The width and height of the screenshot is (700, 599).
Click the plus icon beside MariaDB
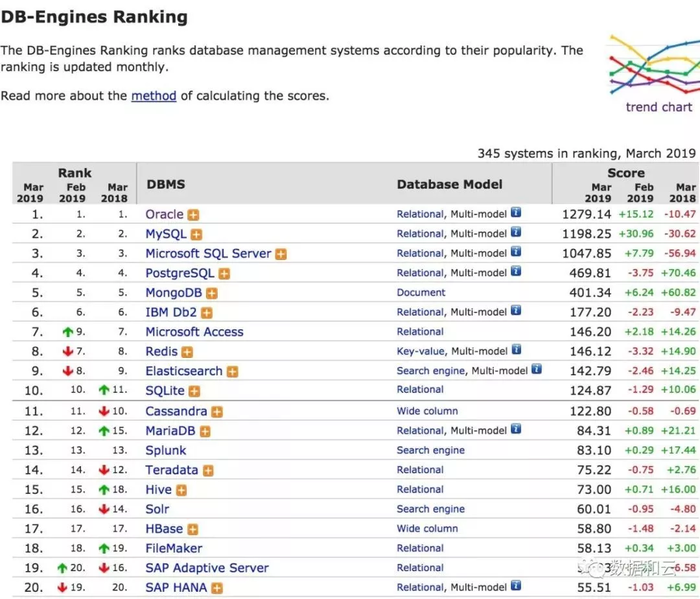[205, 432]
